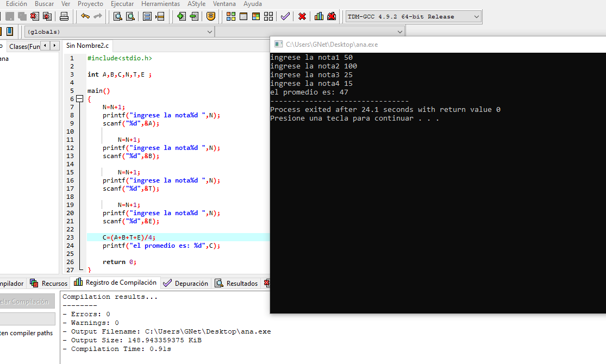Delete profiling information via chart with red X
606x364 pixels.
point(332,16)
